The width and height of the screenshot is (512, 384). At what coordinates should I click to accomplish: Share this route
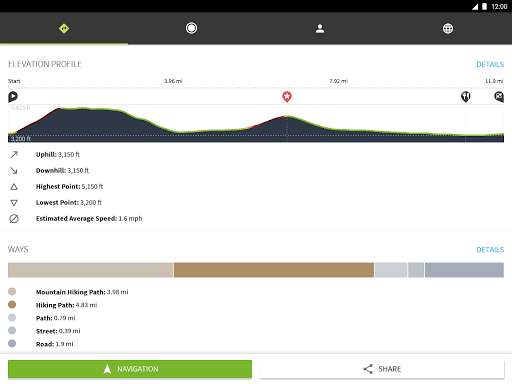point(382,369)
